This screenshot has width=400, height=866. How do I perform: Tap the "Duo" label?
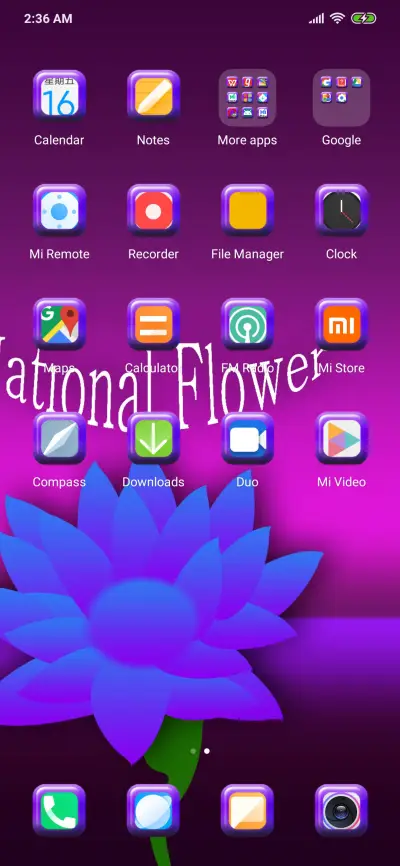(x=248, y=482)
